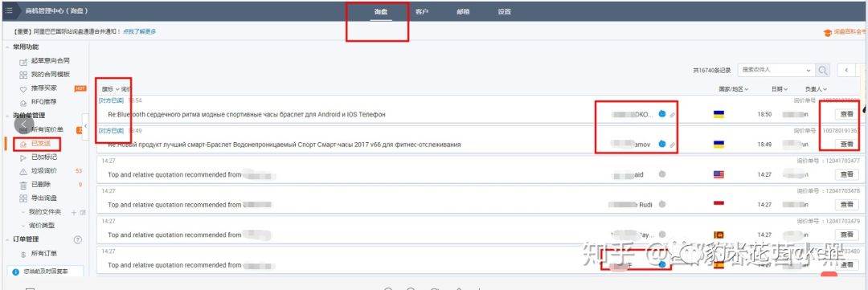Select the Sri Lanka flag icon

[x=719, y=235]
